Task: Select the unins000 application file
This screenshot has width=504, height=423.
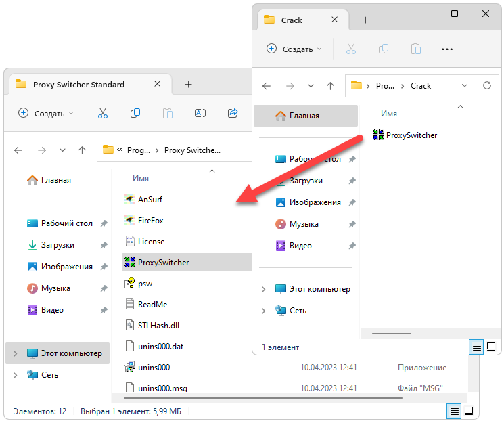Action: pyautogui.click(x=147, y=367)
